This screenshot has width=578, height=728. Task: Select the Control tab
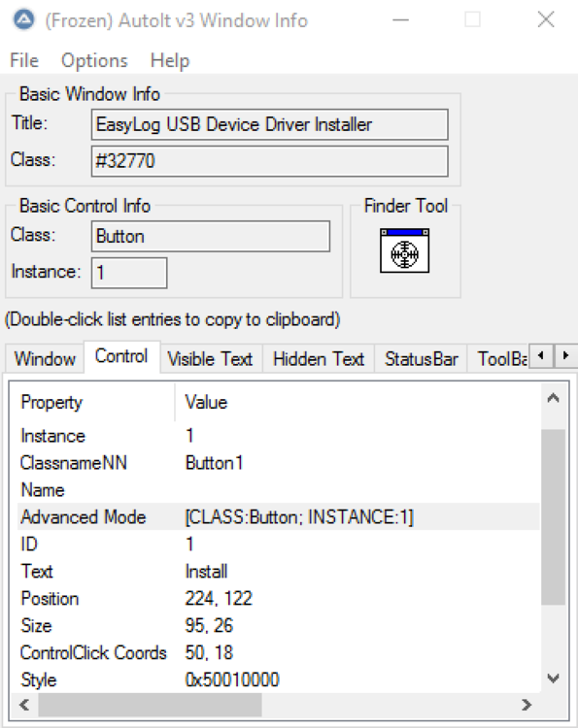click(x=121, y=356)
